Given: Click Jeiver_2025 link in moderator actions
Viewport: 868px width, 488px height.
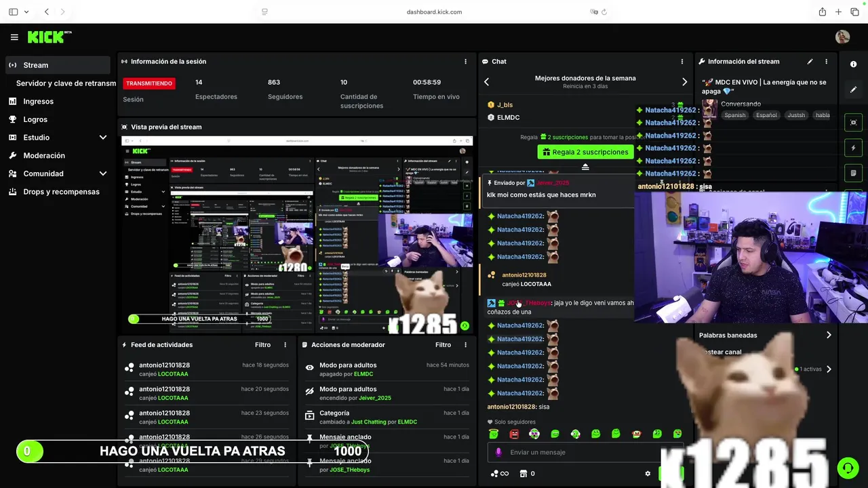Looking at the screenshot, I should pyautogui.click(x=375, y=398).
